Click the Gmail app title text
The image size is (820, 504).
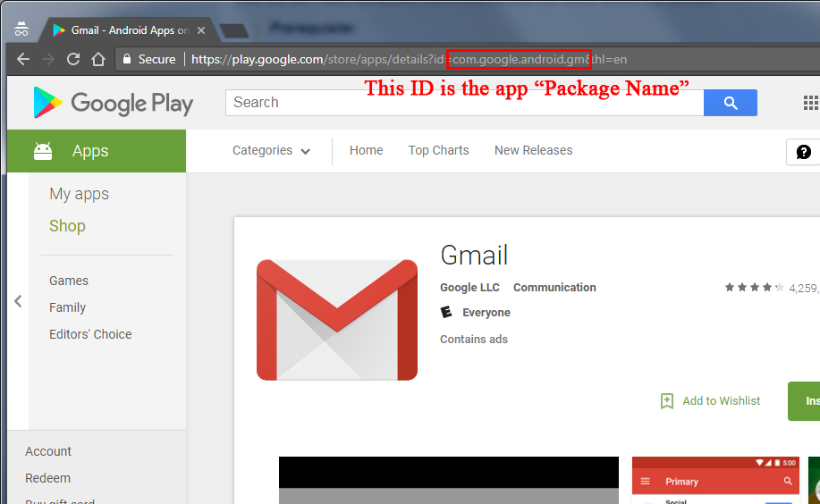[x=474, y=256]
